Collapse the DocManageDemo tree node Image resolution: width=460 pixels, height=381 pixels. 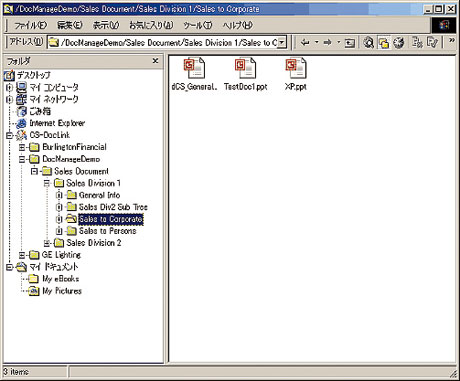point(22,159)
